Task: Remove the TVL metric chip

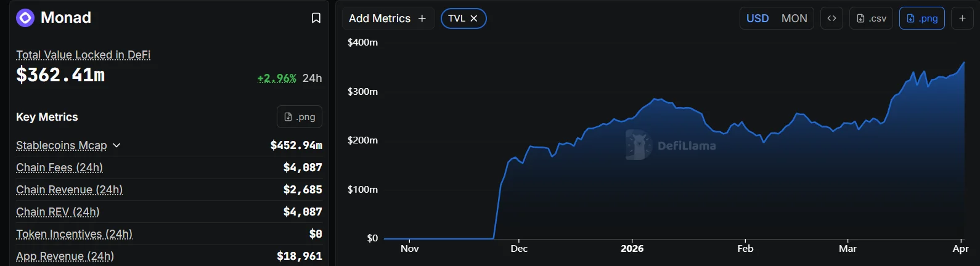Action: [474, 18]
